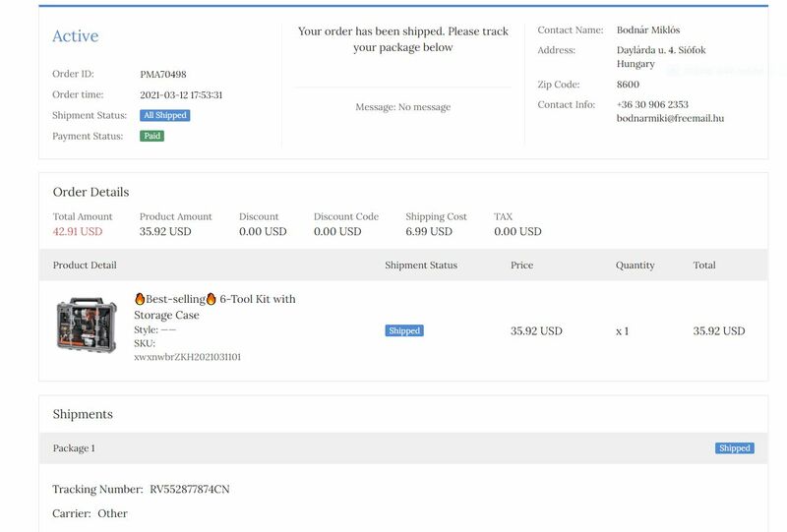Select quantity x 1 in product row
This screenshot has width=787, height=532.
click(x=622, y=331)
